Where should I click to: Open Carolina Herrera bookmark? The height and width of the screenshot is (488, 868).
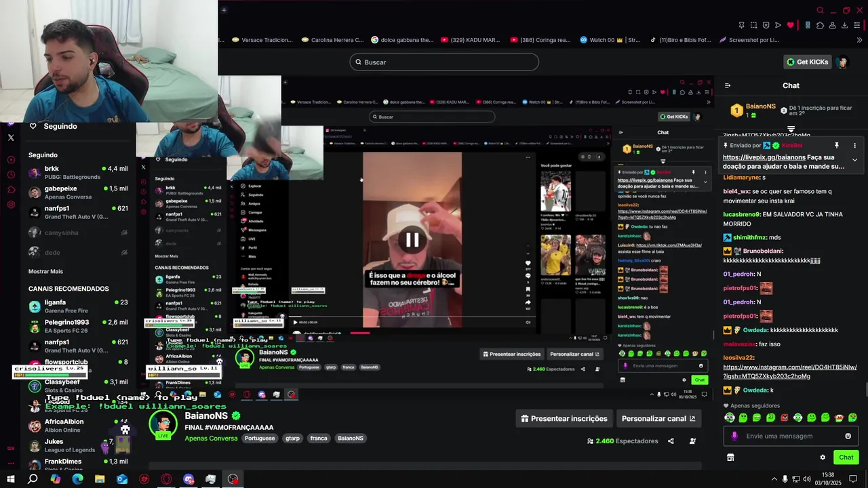(x=332, y=40)
